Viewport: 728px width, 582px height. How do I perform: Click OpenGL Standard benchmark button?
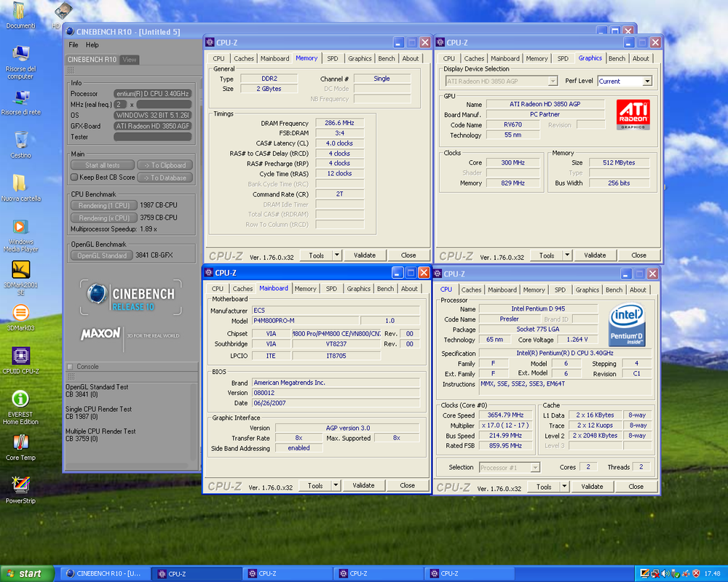coord(102,255)
